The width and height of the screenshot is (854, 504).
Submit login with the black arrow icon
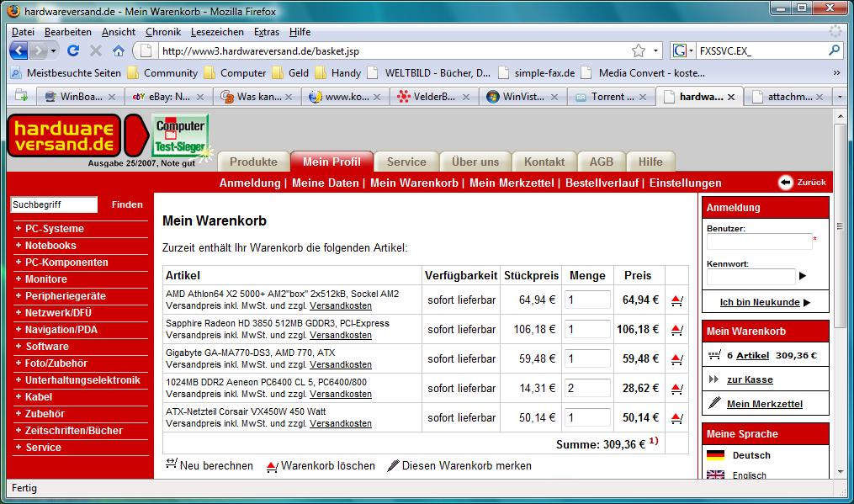(x=803, y=276)
